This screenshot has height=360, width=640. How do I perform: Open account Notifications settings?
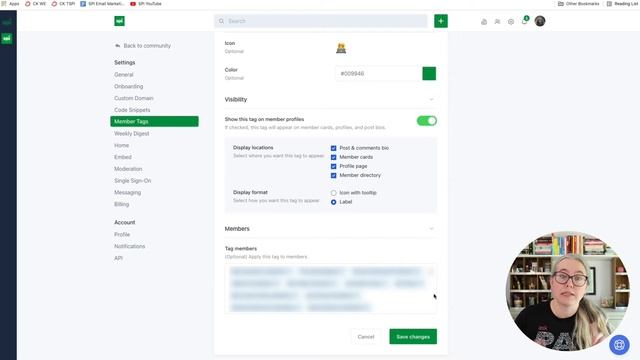click(x=129, y=247)
